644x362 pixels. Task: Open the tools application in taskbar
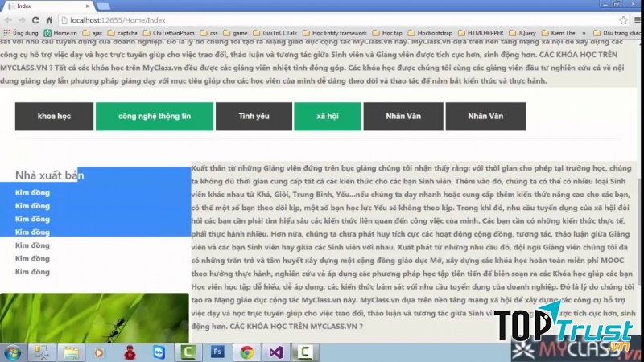tap(42, 352)
